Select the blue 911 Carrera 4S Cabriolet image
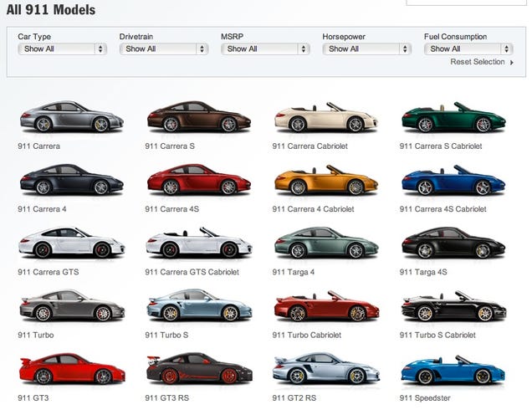The height and width of the screenshot is (415, 532). [x=453, y=180]
